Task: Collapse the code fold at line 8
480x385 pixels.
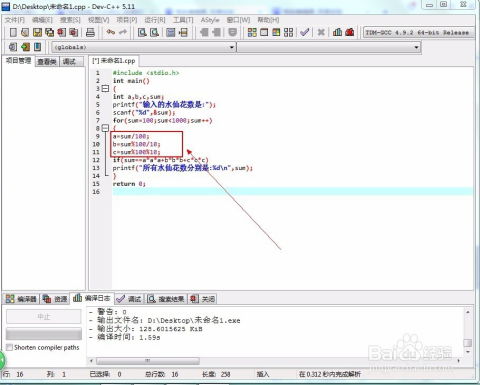Action: coord(105,128)
